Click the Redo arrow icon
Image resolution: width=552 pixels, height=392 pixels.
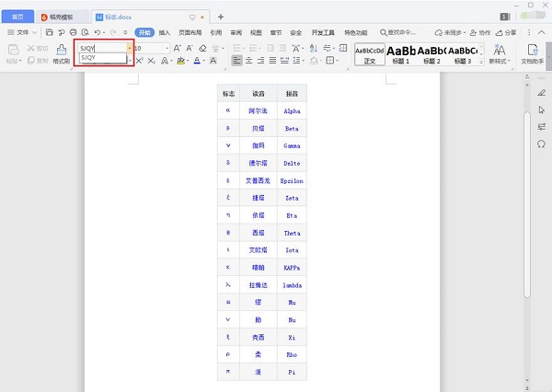(113, 32)
